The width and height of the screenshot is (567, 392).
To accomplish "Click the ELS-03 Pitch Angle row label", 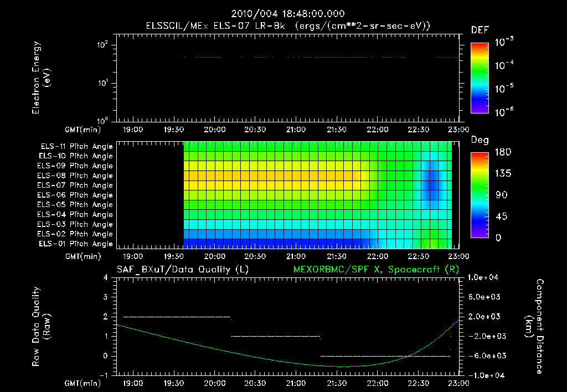I will point(75,225).
